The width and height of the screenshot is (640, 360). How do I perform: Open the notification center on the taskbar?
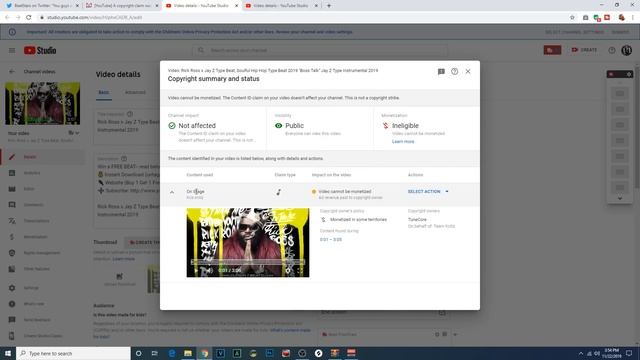(x=629, y=353)
